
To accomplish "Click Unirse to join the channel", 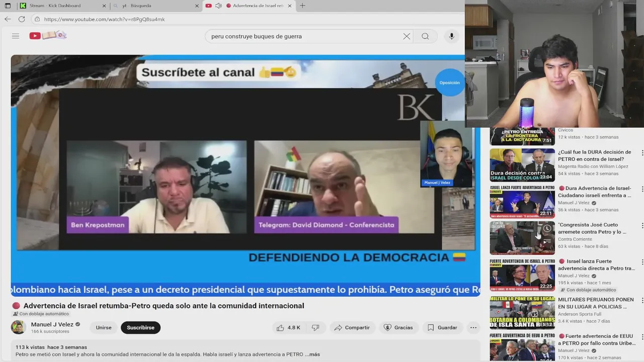I will [104, 328].
